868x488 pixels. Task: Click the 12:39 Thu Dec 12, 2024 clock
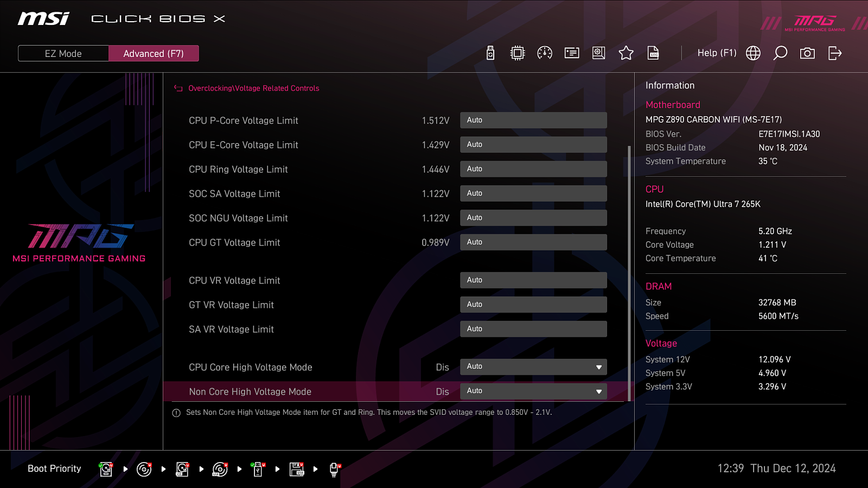[x=776, y=468]
